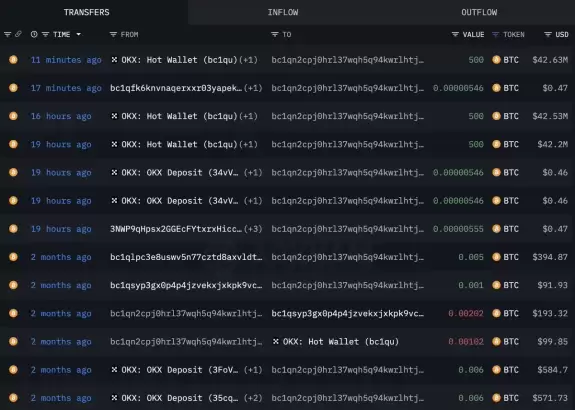Image resolution: width=575 pixels, height=410 pixels.
Task: Click the leftmost filter icon in header
Action: 7,34
